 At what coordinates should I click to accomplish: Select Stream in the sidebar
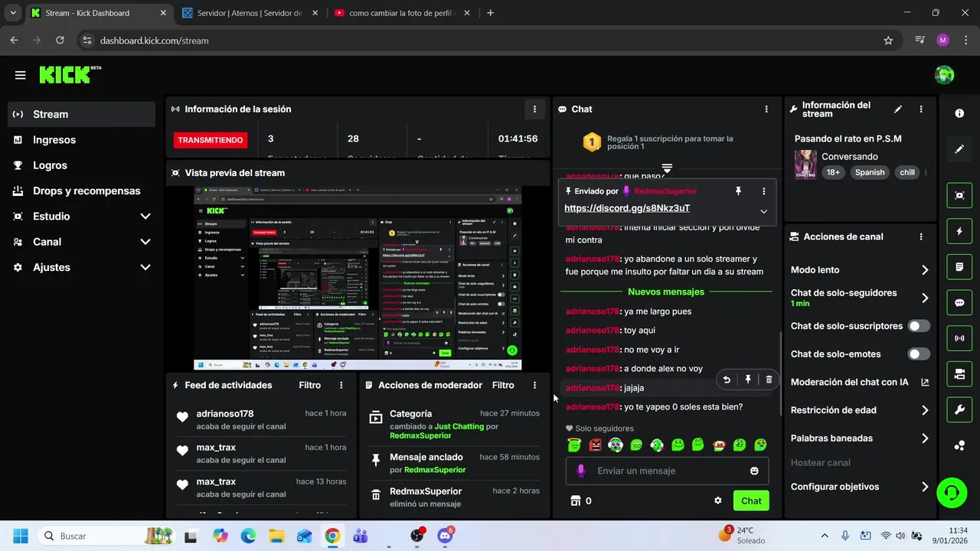click(x=82, y=114)
